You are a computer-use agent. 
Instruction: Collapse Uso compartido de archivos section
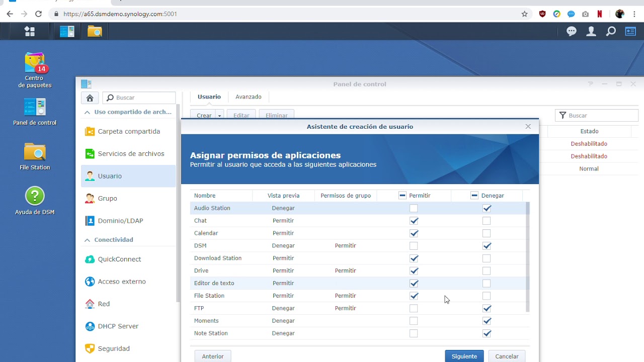[87, 112]
